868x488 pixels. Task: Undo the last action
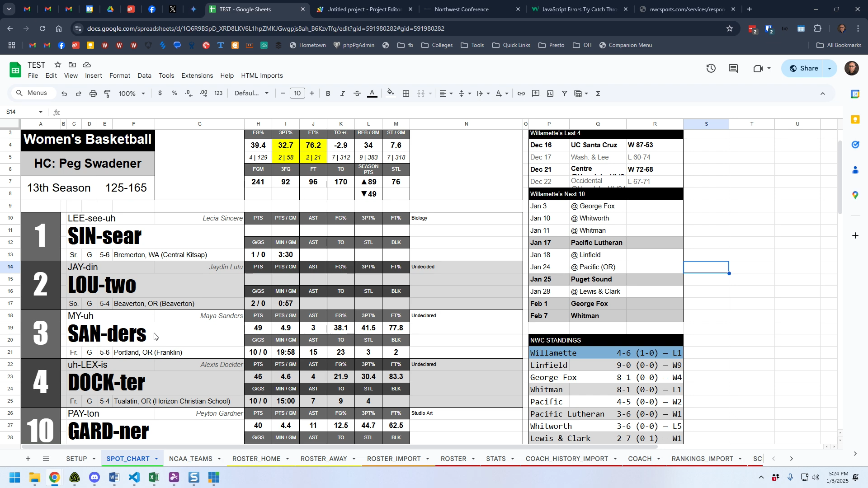64,94
